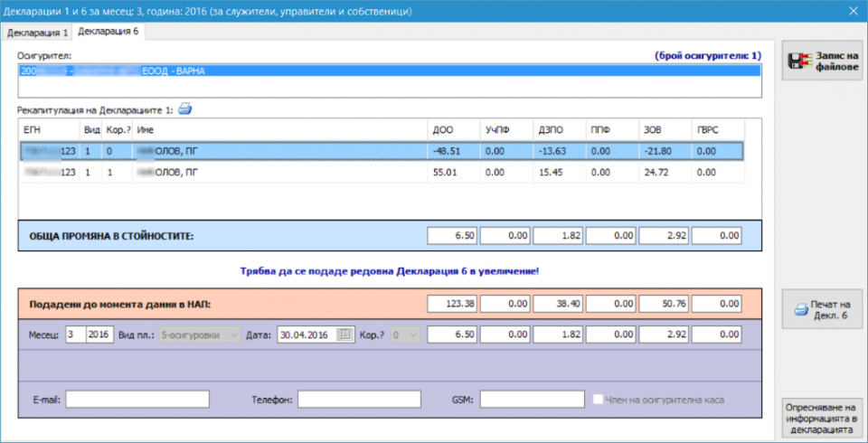Click the E-mail input field
The width and height of the screenshot is (868, 443).
tap(137, 400)
